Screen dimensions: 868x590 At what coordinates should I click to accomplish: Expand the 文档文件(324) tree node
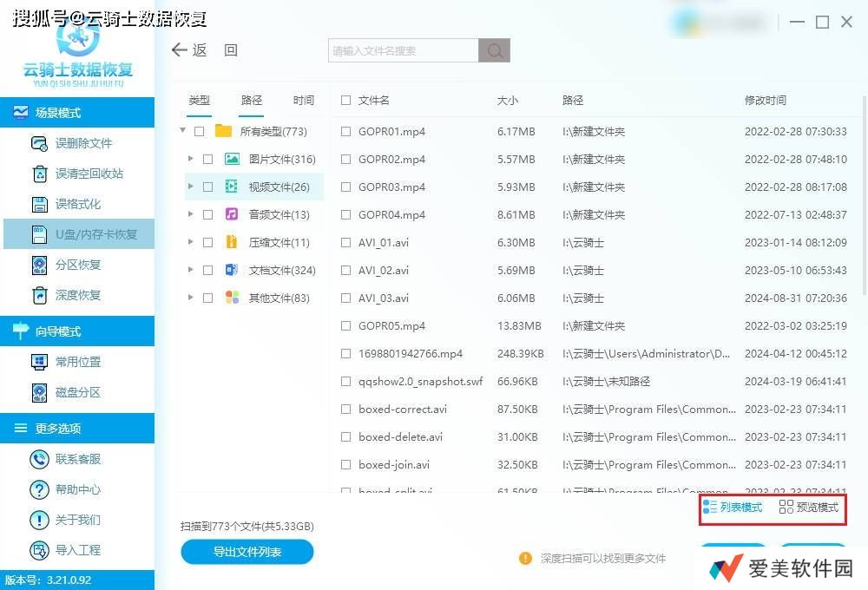pyautogui.click(x=190, y=271)
